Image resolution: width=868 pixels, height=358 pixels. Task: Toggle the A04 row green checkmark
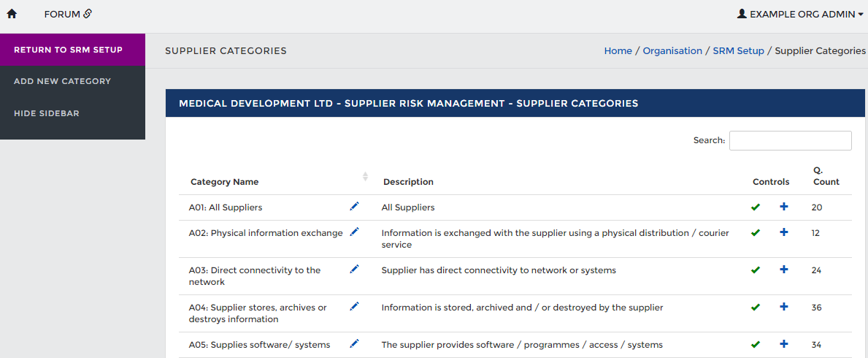click(x=756, y=308)
